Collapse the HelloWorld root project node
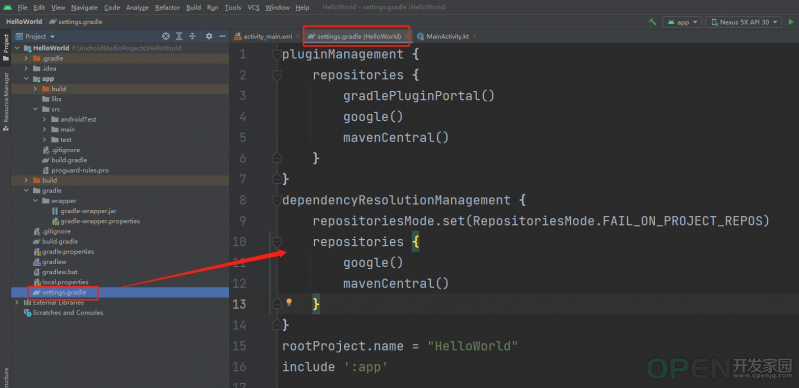Screen dimensions: 799x388 click(x=17, y=48)
